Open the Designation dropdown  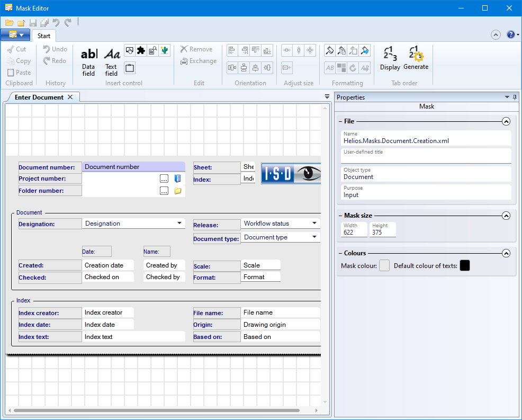click(179, 224)
